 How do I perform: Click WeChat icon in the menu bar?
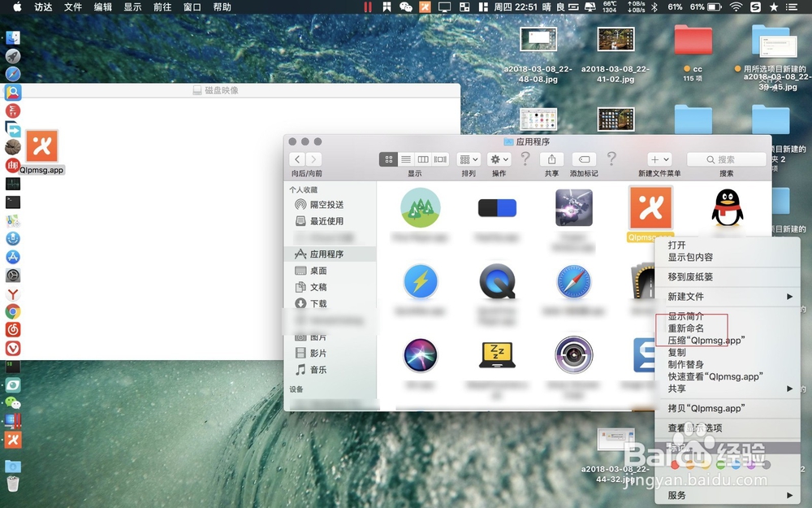pos(406,7)
